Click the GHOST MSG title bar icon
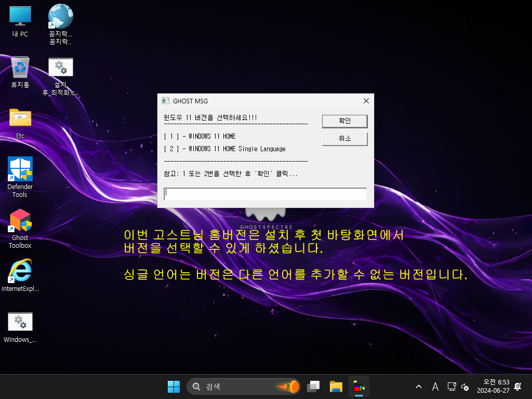This screenshot has width=532, height=399. 166,101
